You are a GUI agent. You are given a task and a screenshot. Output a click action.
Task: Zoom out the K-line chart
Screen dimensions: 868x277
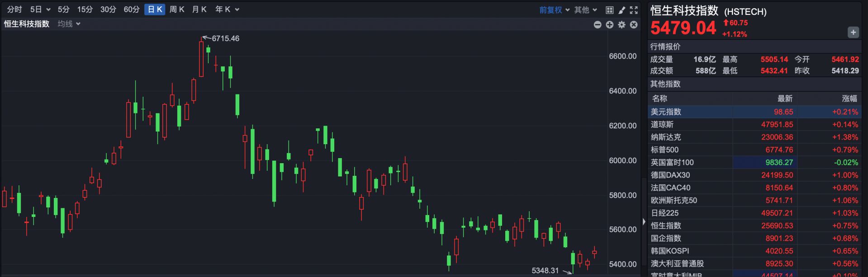pyautogui.click(x=598, y=24)
